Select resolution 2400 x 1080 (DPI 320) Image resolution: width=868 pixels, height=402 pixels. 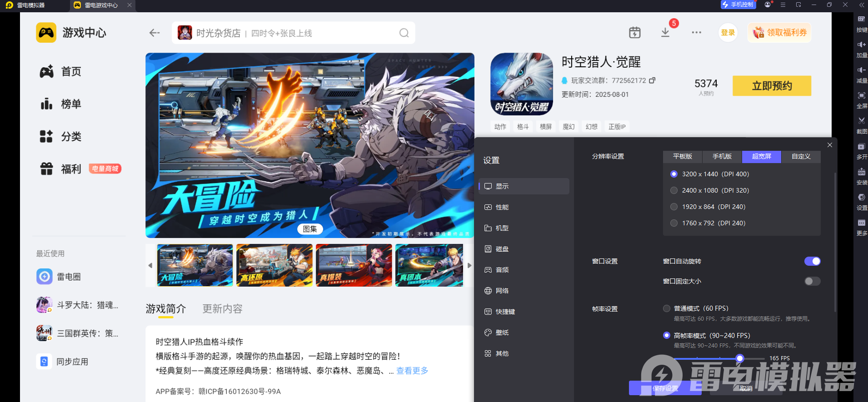[674, 190]
